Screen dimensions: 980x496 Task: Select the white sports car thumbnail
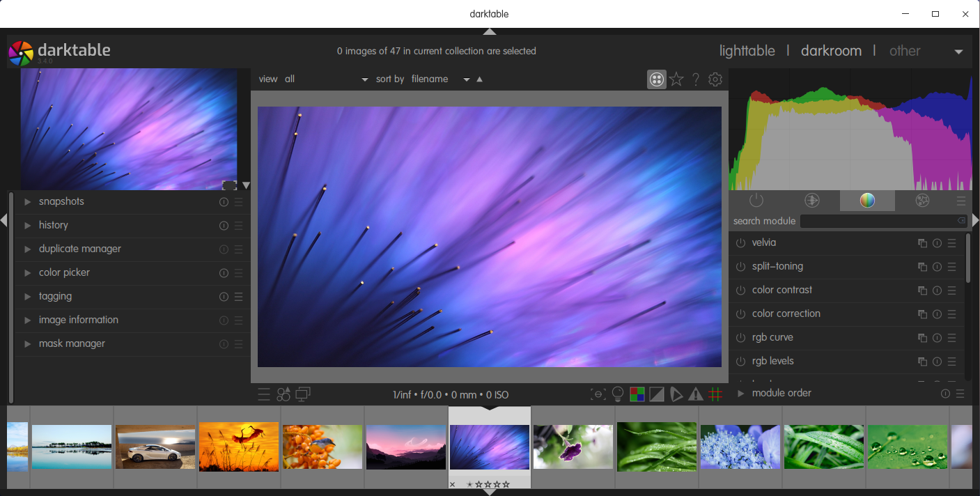coord(155,447)
